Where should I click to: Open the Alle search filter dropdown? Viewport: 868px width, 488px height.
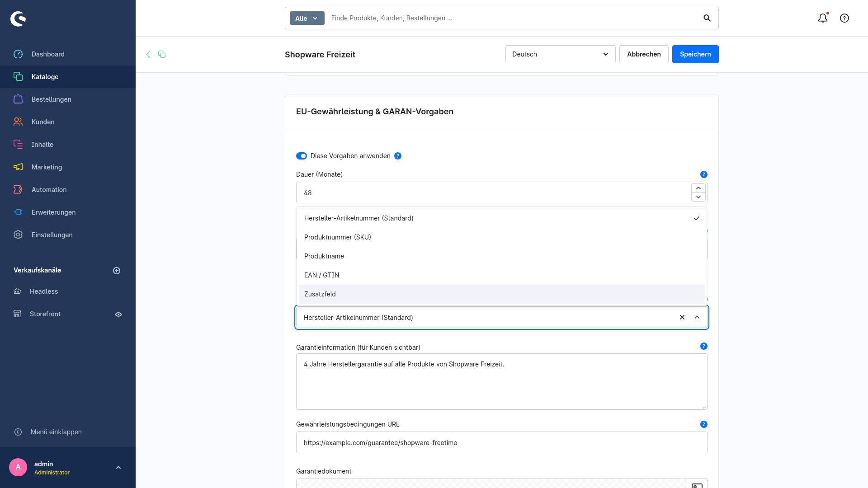(x=307, y=18)
